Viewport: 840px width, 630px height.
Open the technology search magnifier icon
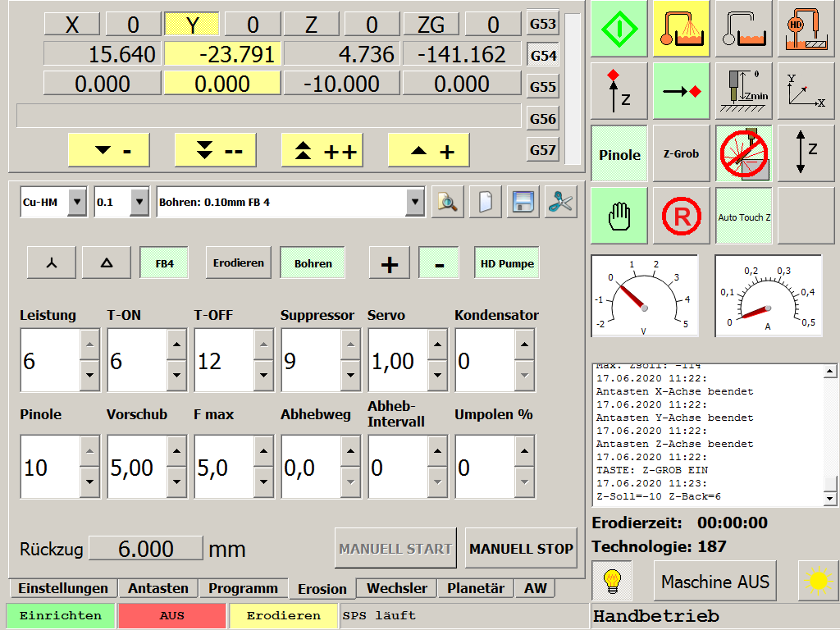tap(447, 202)
